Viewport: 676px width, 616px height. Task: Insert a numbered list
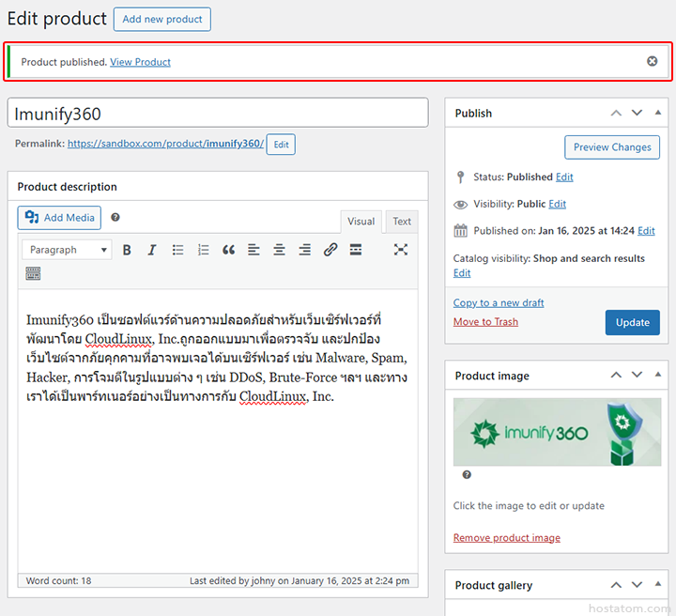point(203,250)
